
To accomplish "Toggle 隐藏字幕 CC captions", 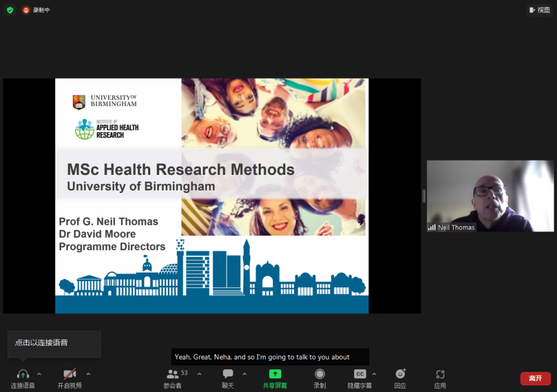I will 359,378.
